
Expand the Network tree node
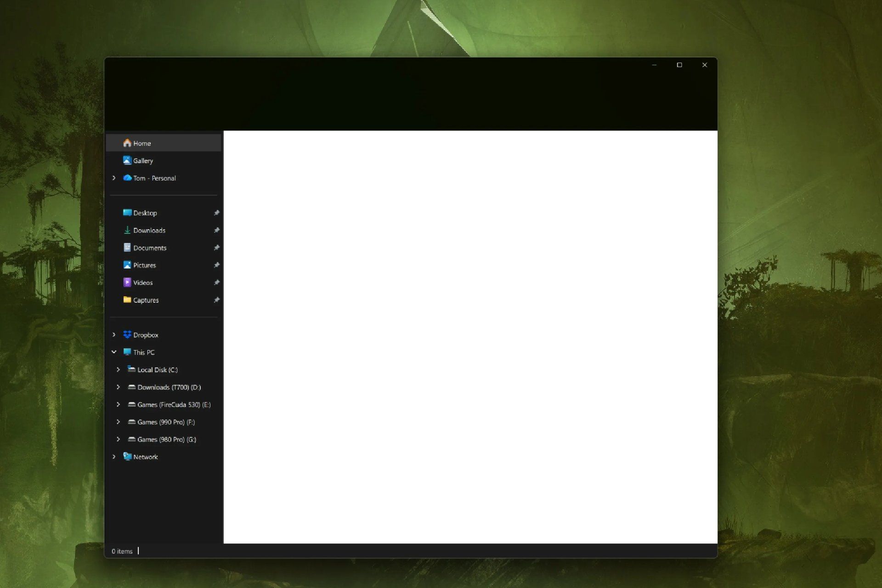pyautogui.click(x=114, y=457)
